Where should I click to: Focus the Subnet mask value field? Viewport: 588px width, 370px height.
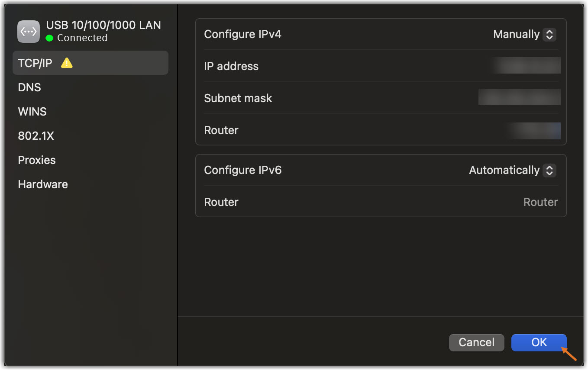[x=519, y=97]
